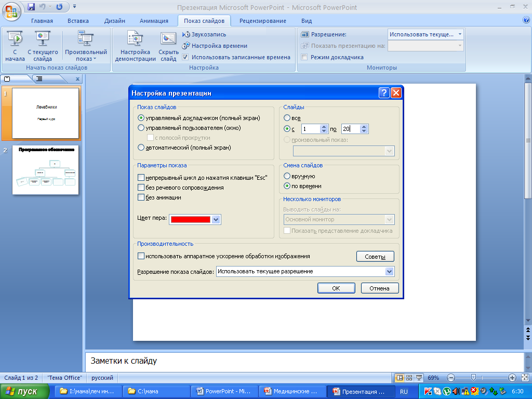Select автоматический (полный экран) option
The width and height of the screenshot is (532, 399).
141,148
